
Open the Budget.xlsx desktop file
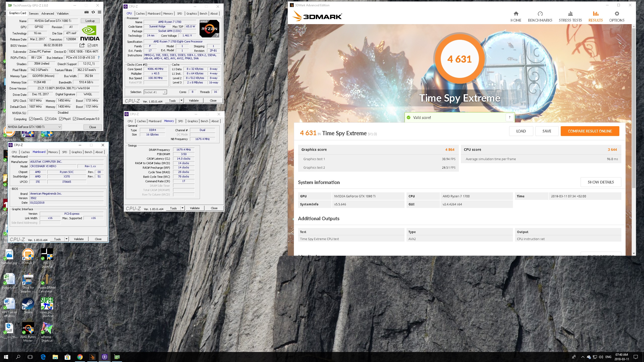(9, 281)
